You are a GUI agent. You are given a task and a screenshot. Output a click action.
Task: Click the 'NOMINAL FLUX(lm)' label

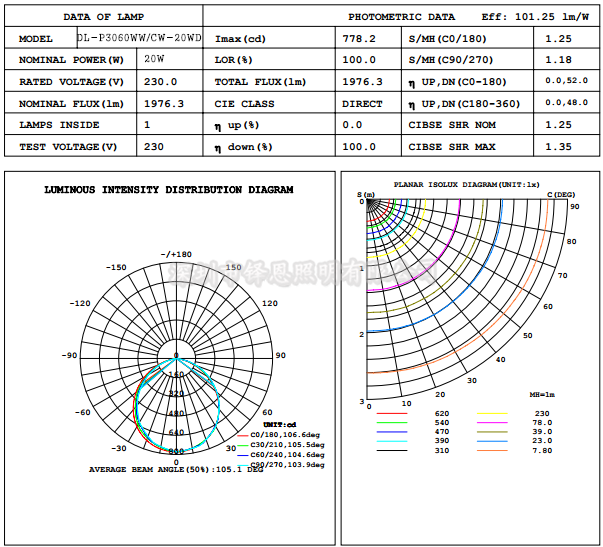coord(71,104)
